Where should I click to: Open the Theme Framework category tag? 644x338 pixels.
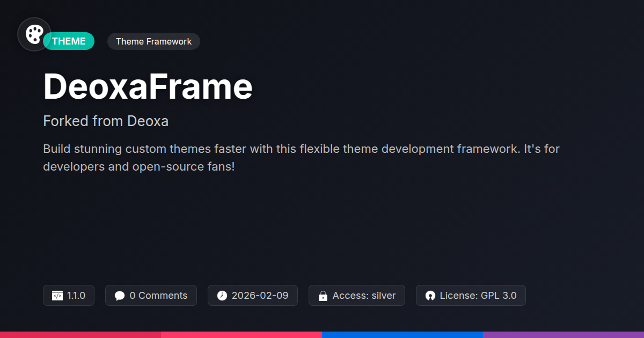click(x=153, y=41)
